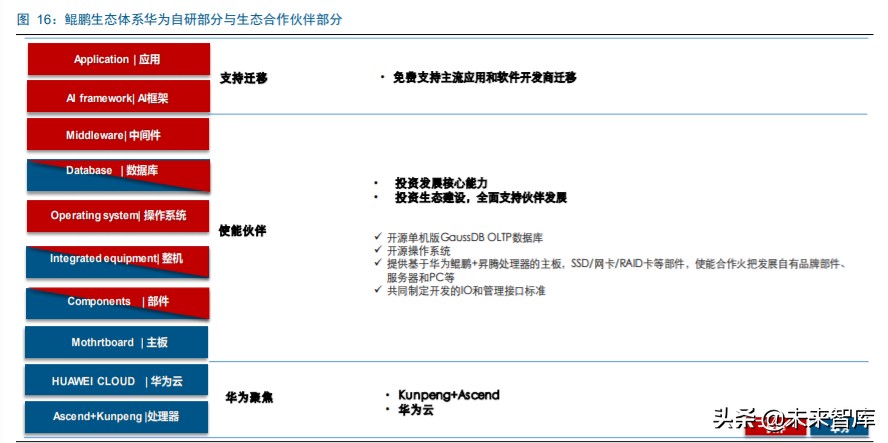Viewport: 888px width, 443px height.
Task: Select the Mothrtboard | 主板 block
Action: 116,342
